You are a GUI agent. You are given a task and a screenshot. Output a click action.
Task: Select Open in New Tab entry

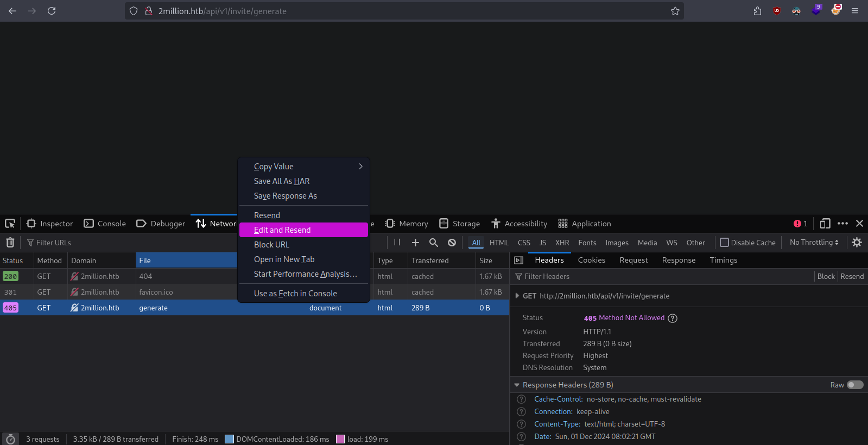303,259
